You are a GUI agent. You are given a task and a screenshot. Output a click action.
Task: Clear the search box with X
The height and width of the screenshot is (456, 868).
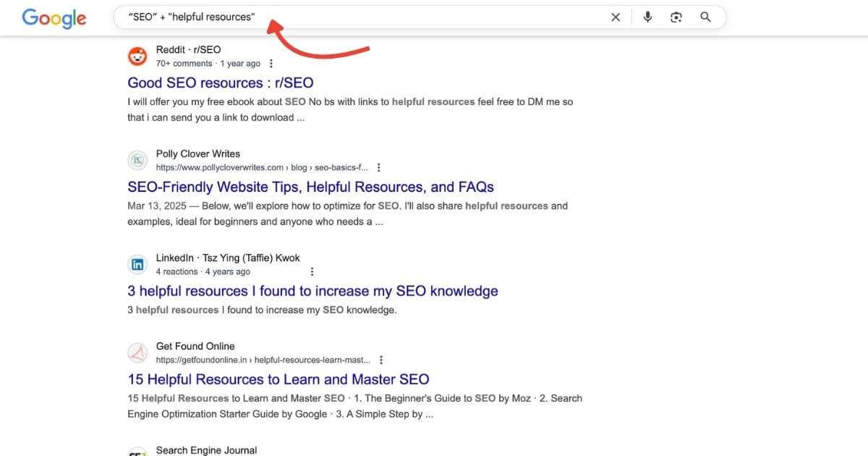(616, 17)
